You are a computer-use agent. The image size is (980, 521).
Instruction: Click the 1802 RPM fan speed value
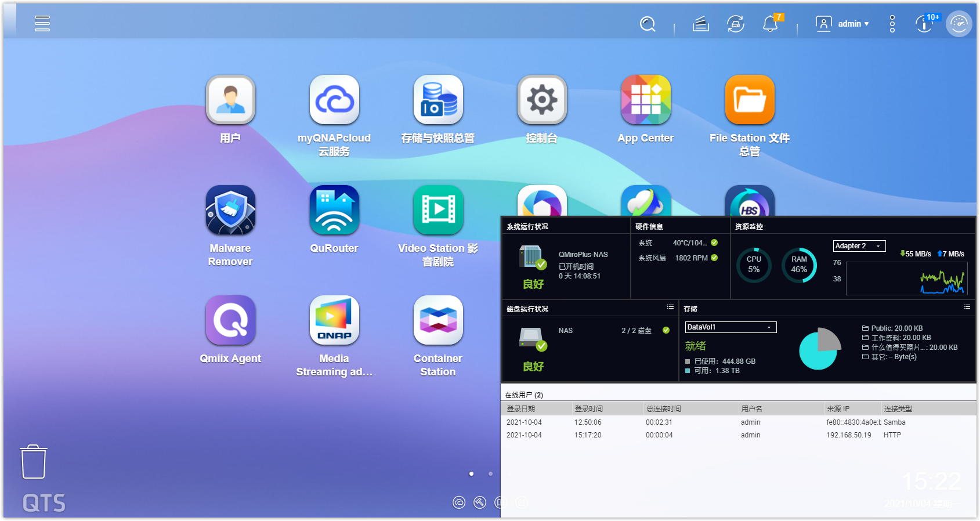click(691, 258)
